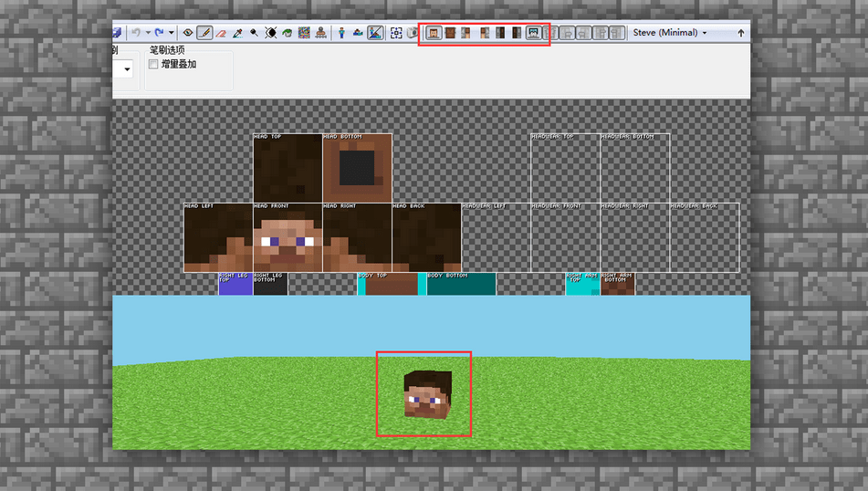Open the Steve (Minimal) model dropdown
This screenshot has height=491, width=868.
tap(670, 33)
